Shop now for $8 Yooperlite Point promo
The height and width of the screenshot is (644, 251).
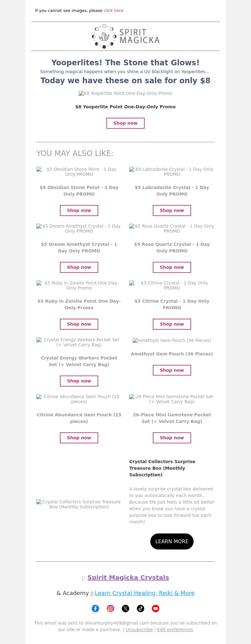point(125,123)
